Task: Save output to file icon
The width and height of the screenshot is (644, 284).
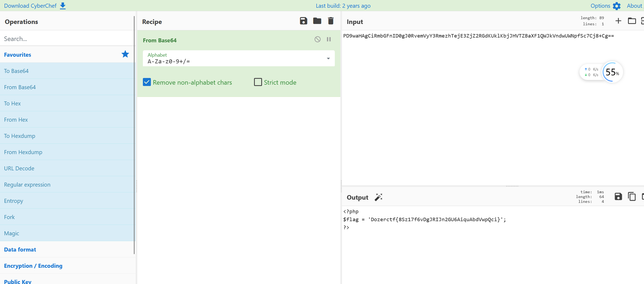Action: [x=618, y=197]
